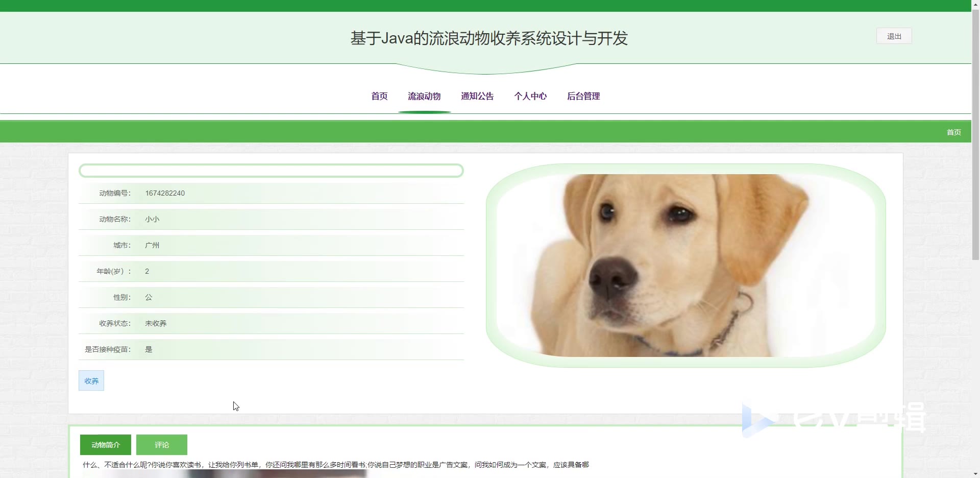
Task: Click the 性别 label
Action: 122,297
